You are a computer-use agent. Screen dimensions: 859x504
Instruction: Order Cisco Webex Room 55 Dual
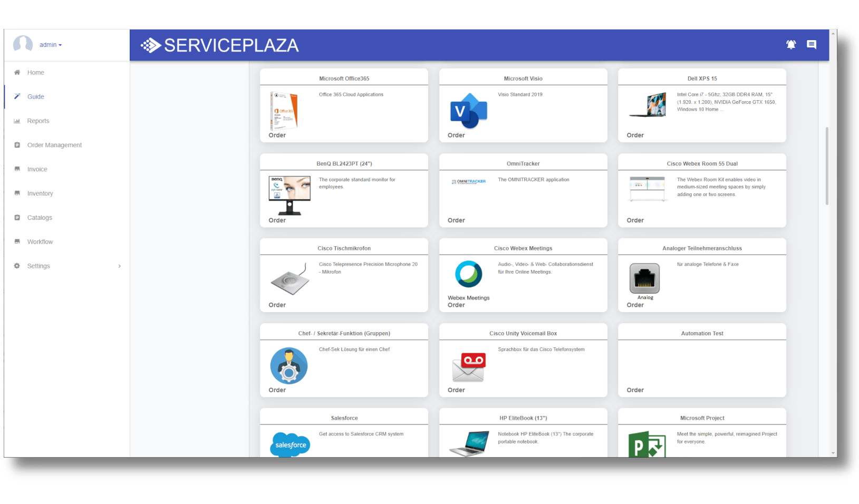635,220
